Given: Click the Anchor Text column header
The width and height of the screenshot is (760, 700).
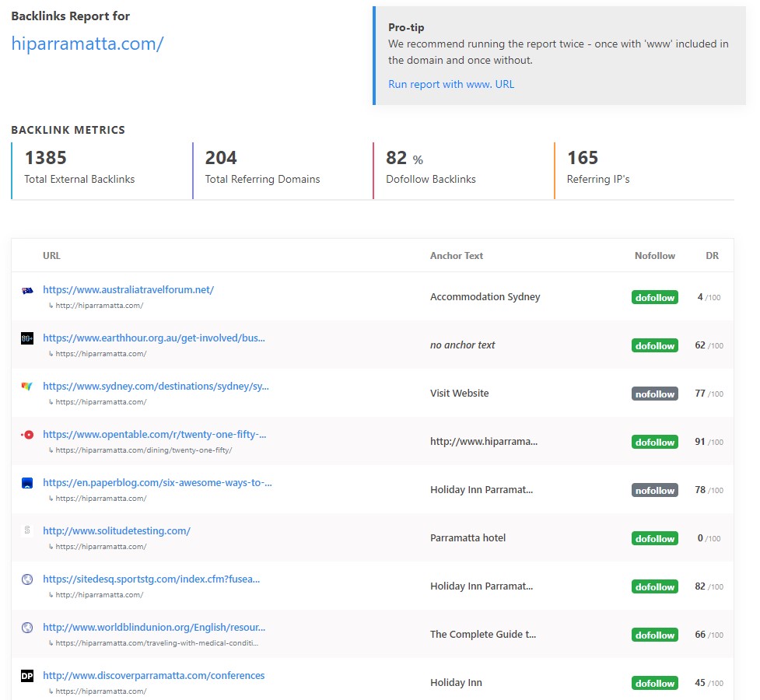Looking at the screenshot, I should pyautogui.click(x=457, y=255).
